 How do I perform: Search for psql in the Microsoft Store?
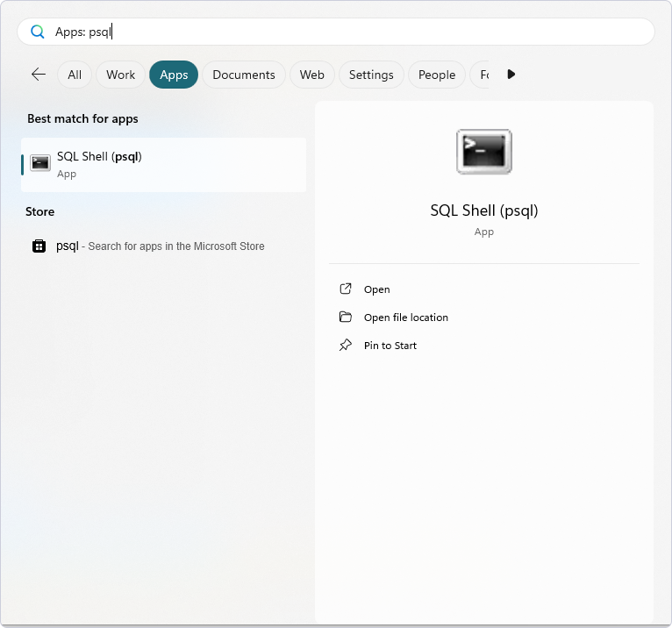pyautogui.click(x=160, y=246)
